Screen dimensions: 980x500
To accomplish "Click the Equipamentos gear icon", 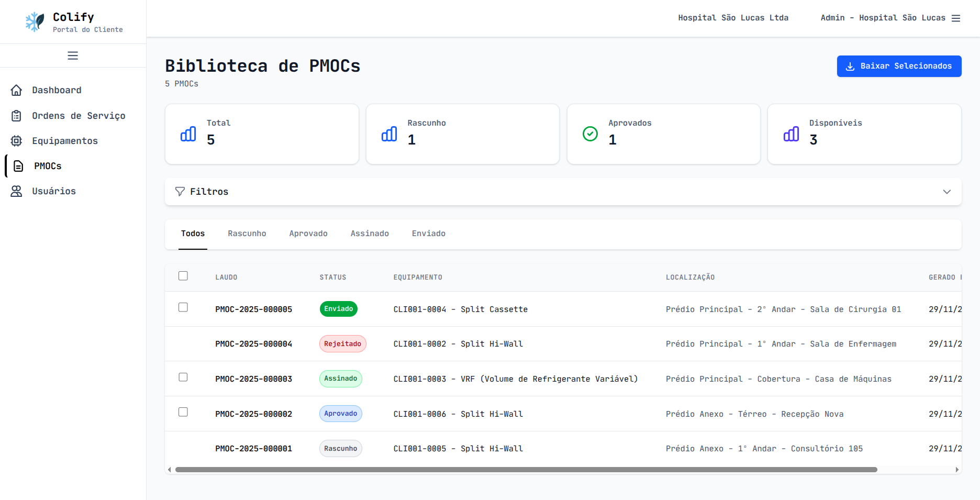I will click(x=16, y=140).
